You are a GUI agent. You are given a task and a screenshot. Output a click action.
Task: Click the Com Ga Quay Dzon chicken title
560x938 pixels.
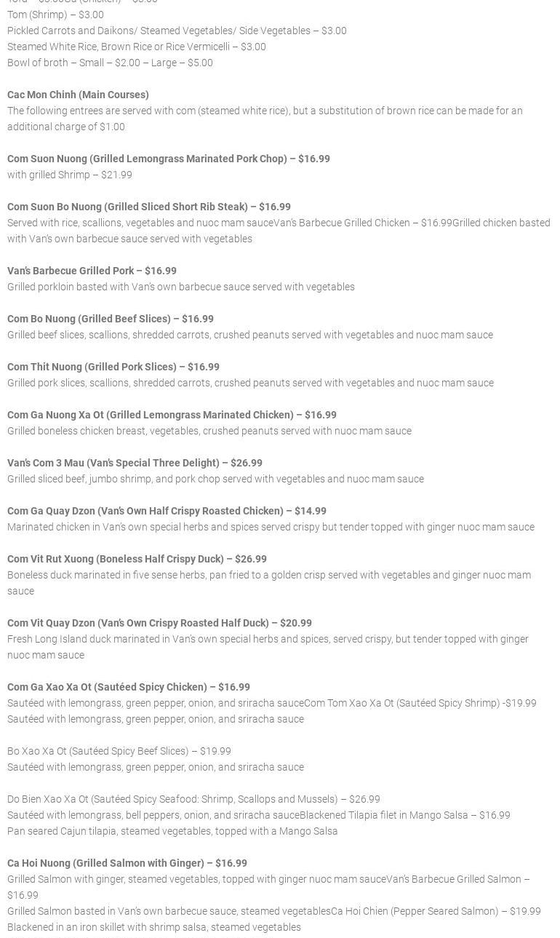167,511
